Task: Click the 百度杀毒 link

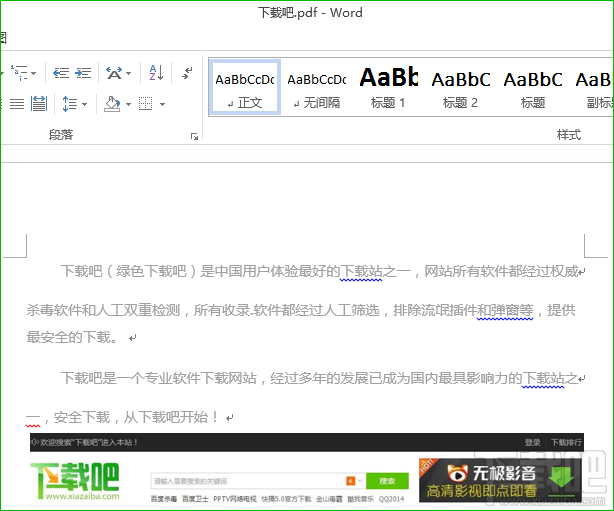Action: 164,499
